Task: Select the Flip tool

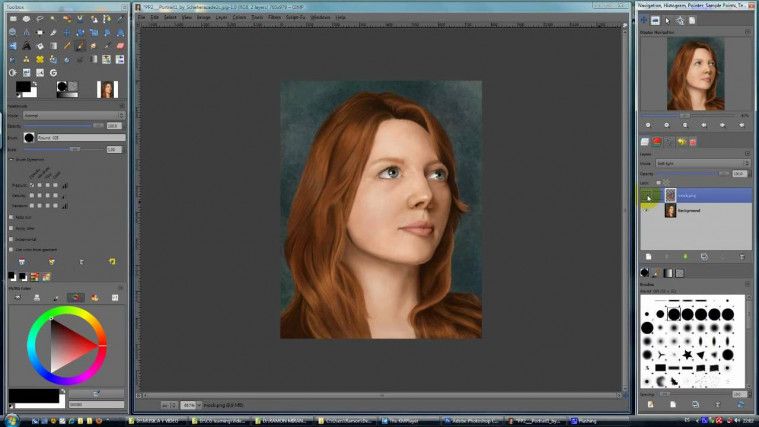Action: coord(13,46)
